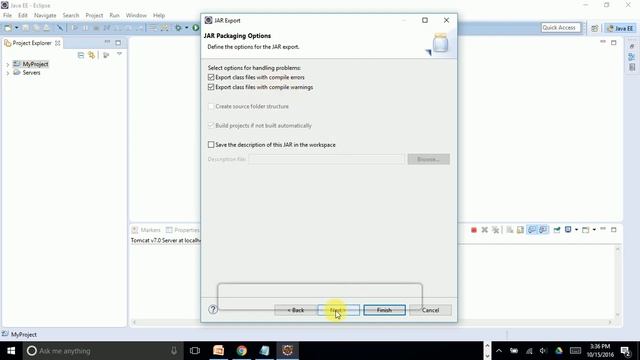640x360 pixels.
Task: Click the Back button in JAR Export
Action: click(x=296, y=310)
